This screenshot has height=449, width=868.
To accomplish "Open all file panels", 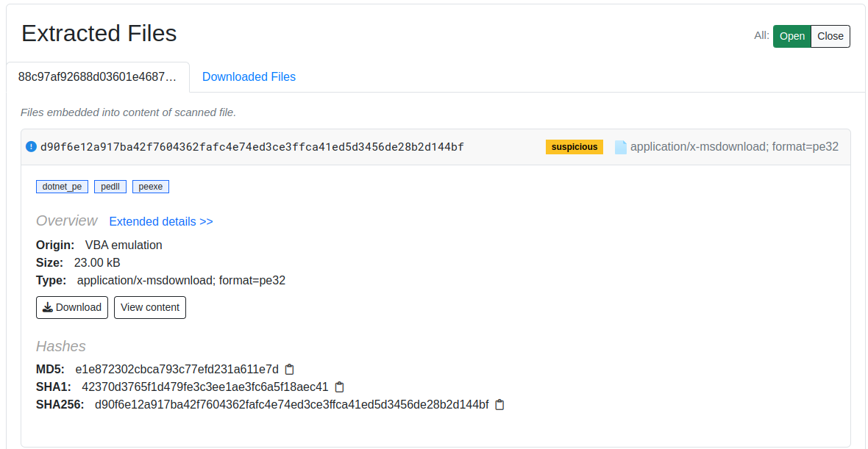I will click(791, 36).
